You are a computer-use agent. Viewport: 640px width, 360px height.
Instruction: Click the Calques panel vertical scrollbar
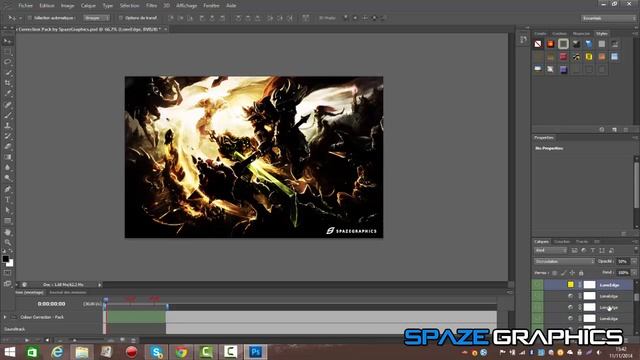(x=636, y=298)
